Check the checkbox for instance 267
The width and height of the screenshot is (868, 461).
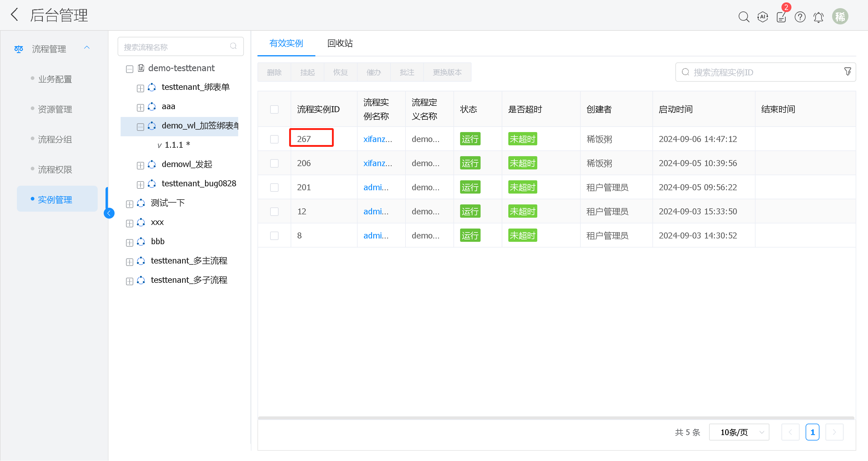pos(274,139)
